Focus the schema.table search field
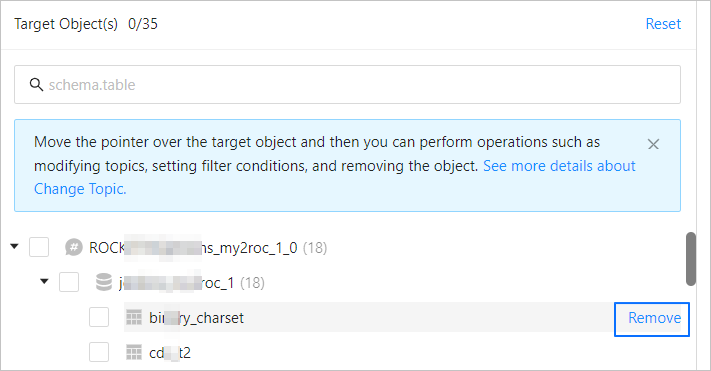The width and height of the screenshot is (711, 371). point(347,84)
